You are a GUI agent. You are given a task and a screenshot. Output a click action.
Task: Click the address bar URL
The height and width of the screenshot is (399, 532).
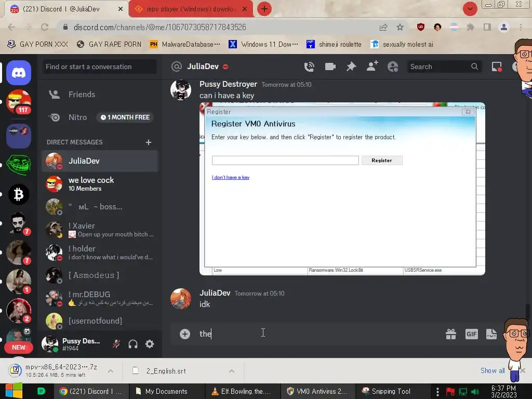[x=160, y=27]
